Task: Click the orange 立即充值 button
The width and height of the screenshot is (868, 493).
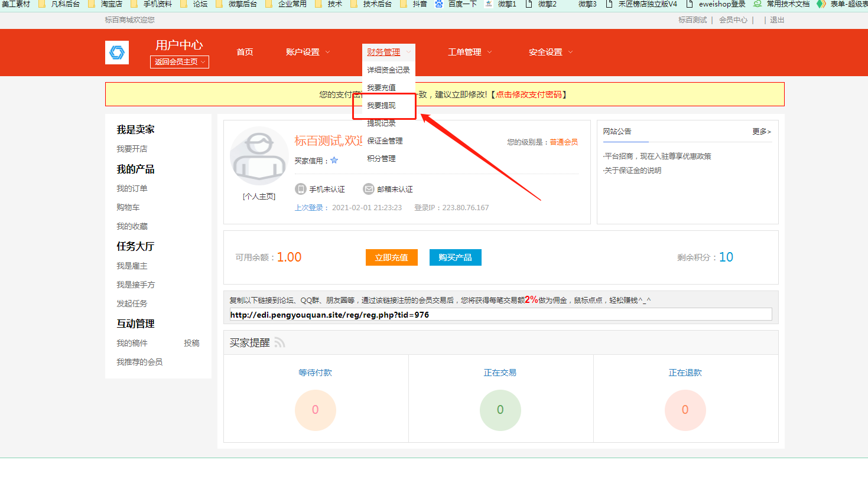Action: (391, 257)
